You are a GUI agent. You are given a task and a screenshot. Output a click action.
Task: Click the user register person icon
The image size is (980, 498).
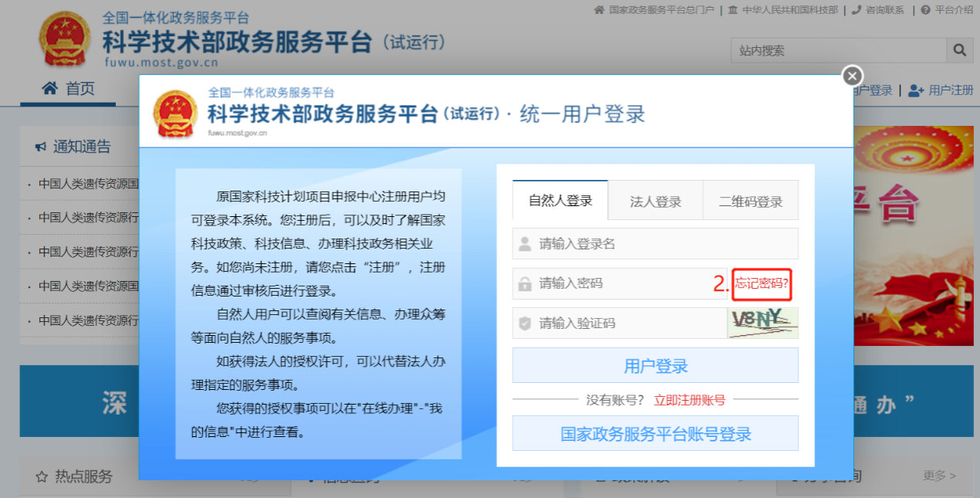916,90
